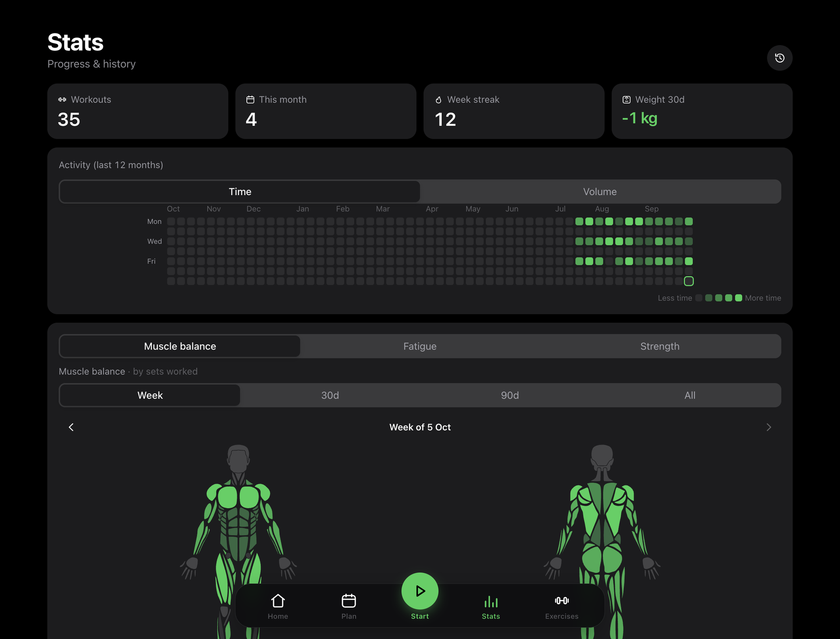
Task: Click the brightest green legend swatch near More time
Action: [x=738, y=298]
